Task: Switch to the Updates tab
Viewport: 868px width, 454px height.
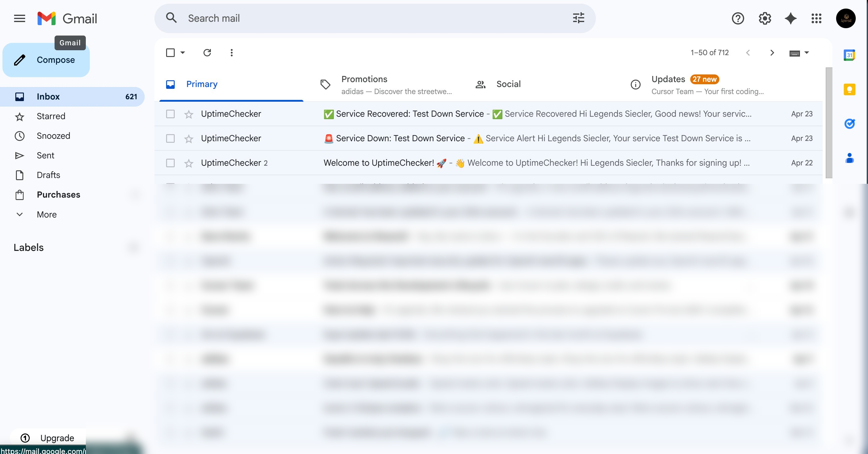Action: pyautogui.click(x=696, y=84)
